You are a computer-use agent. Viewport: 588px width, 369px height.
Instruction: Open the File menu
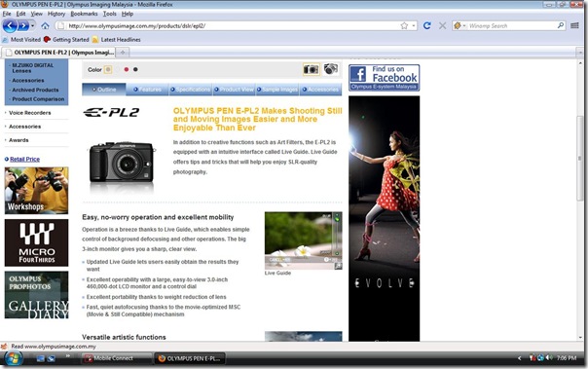[7, 14]
